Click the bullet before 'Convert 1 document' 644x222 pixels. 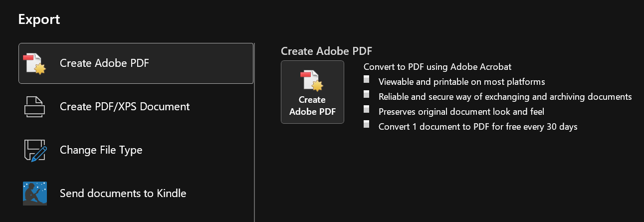coord(367,124)
